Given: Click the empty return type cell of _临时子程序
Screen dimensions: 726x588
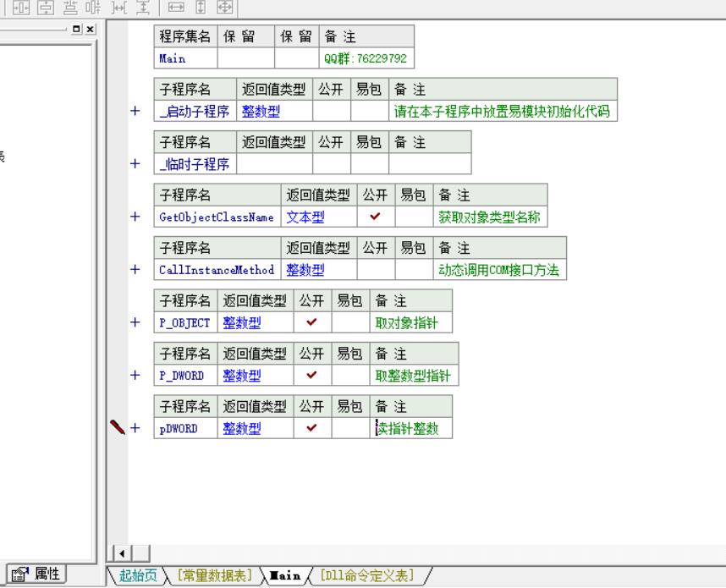Looking at the screenshot, I should click(274, 164).
